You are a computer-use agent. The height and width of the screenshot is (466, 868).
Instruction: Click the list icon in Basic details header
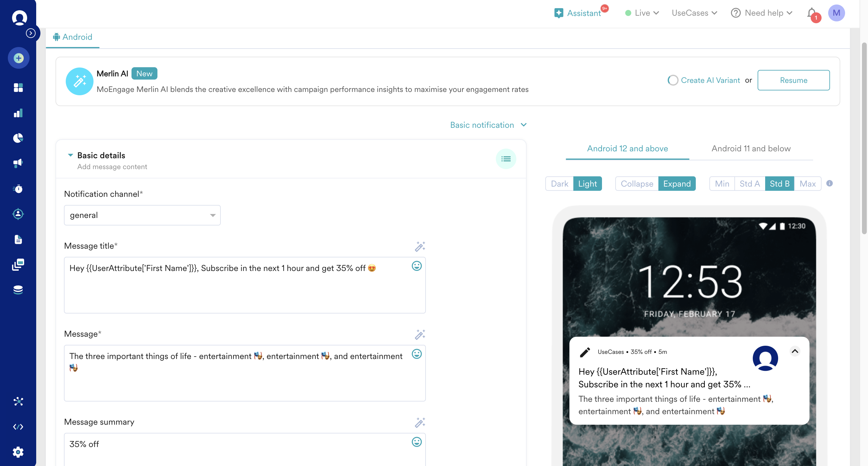pos(505,159)
